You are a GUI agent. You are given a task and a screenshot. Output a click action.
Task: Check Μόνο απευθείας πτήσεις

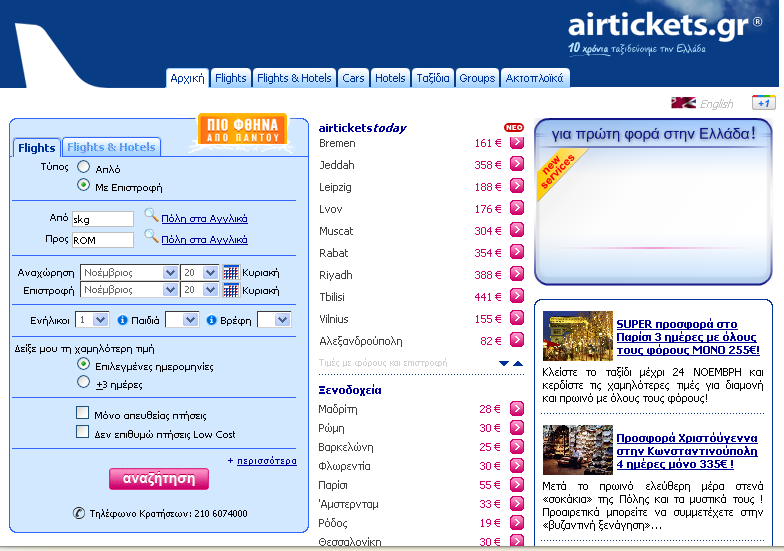pos(82,412)
